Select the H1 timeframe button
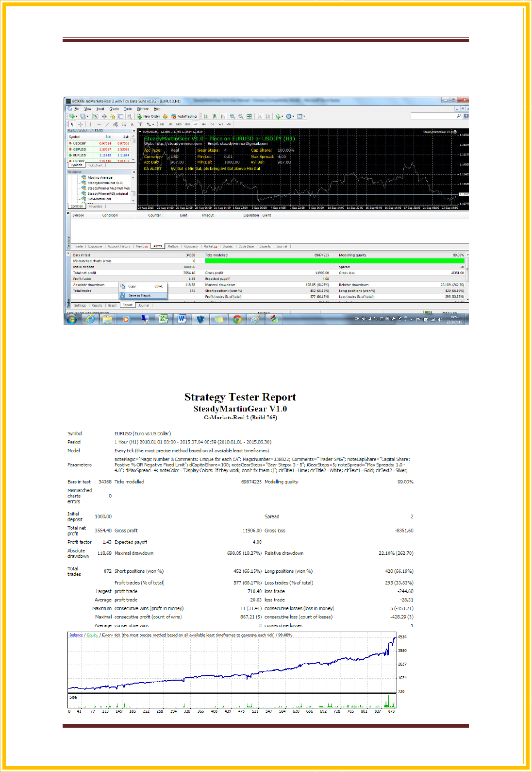Viewport: 532px width, 772px height. pyautogui.click(x=196, y=124)
